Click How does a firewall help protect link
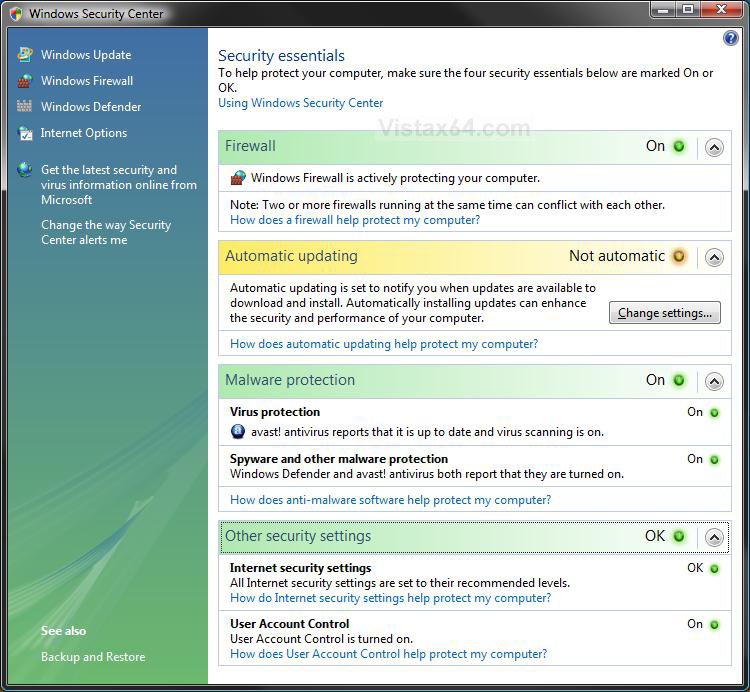The width and height of the screenshot is (750, 692). click(355, 220)
